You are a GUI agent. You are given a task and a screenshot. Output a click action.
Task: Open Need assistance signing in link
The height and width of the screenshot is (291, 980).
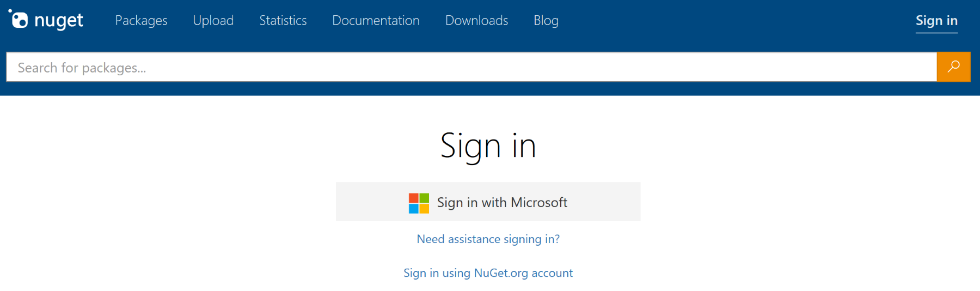coord(488,239)
